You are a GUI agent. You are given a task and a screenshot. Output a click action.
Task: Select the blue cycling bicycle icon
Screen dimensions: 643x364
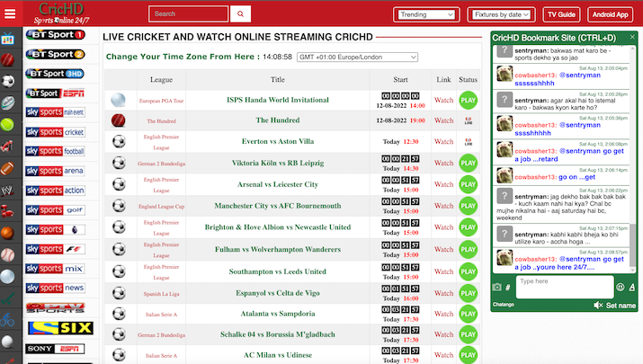[x=7, y=319]
